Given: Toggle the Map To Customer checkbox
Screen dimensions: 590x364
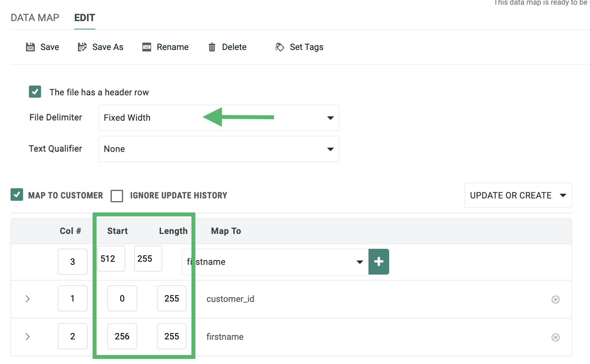Looking at the screenshot, I should pyautogui.click(x=17, y=194).
